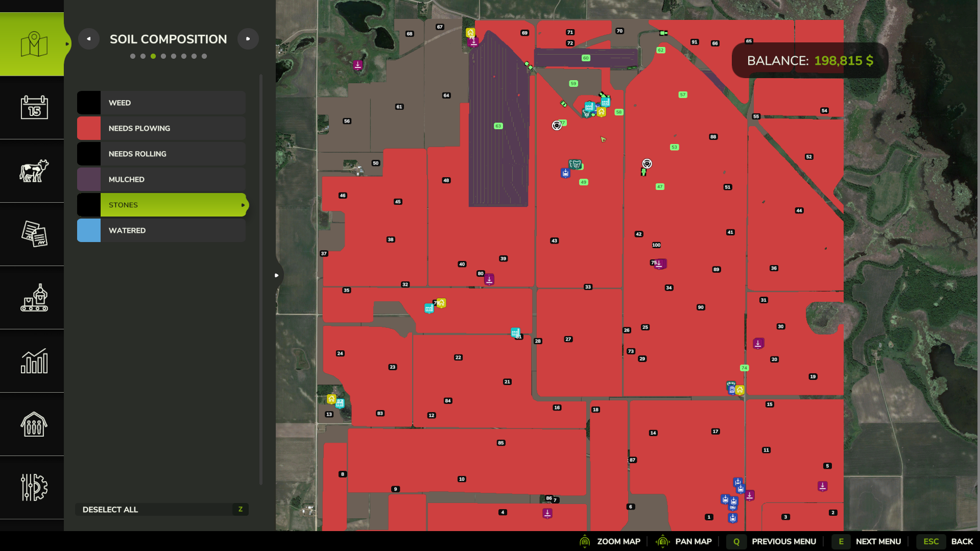Click PREVIOUS MENU in the bottom bar
This screenshot has height=551, width=980.
pyautogui.click(x=784, y=541)
